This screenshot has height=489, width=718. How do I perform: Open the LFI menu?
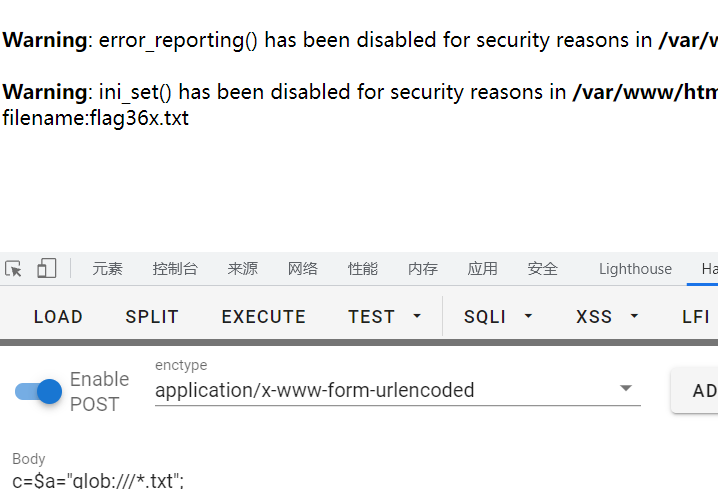(x=696, y=317)
